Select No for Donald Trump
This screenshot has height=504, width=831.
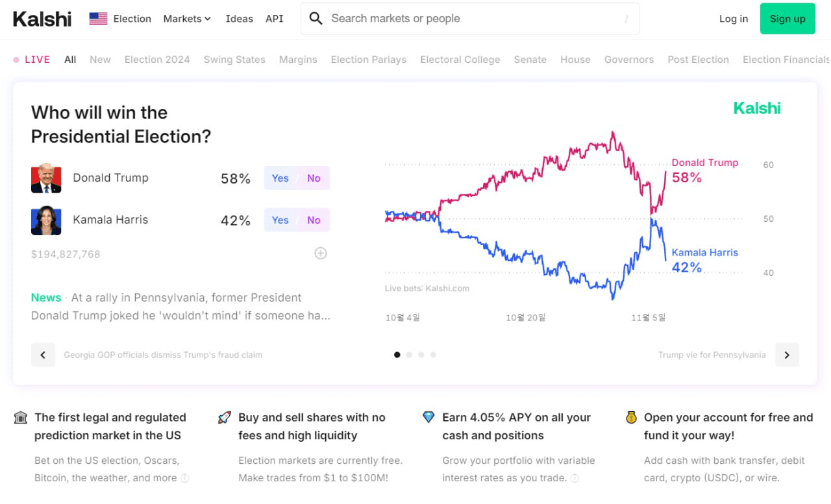point(314,178)
